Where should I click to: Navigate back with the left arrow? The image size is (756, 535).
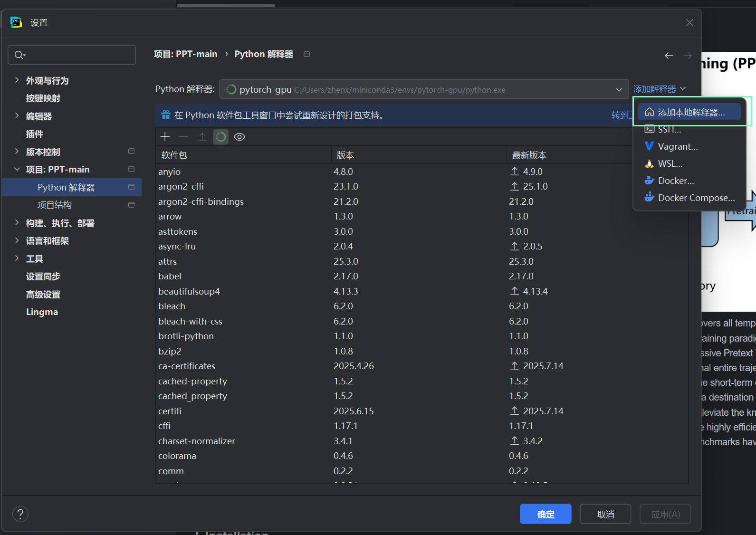click(669, 56)
